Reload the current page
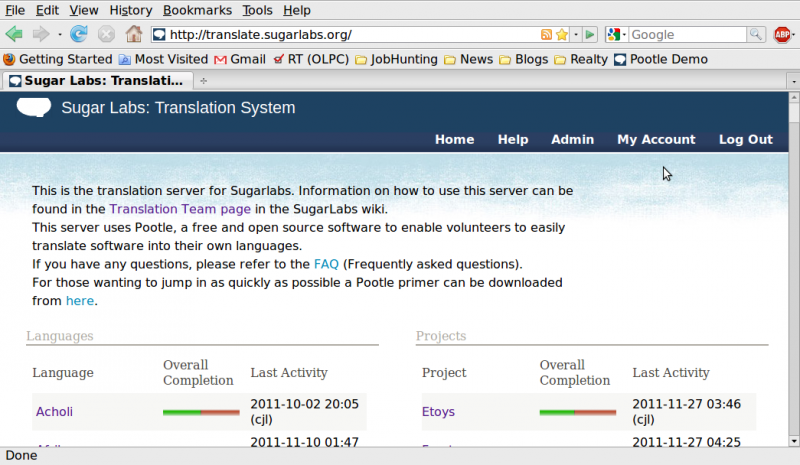The height and width of the screenshot is (465, 800). 79,34
